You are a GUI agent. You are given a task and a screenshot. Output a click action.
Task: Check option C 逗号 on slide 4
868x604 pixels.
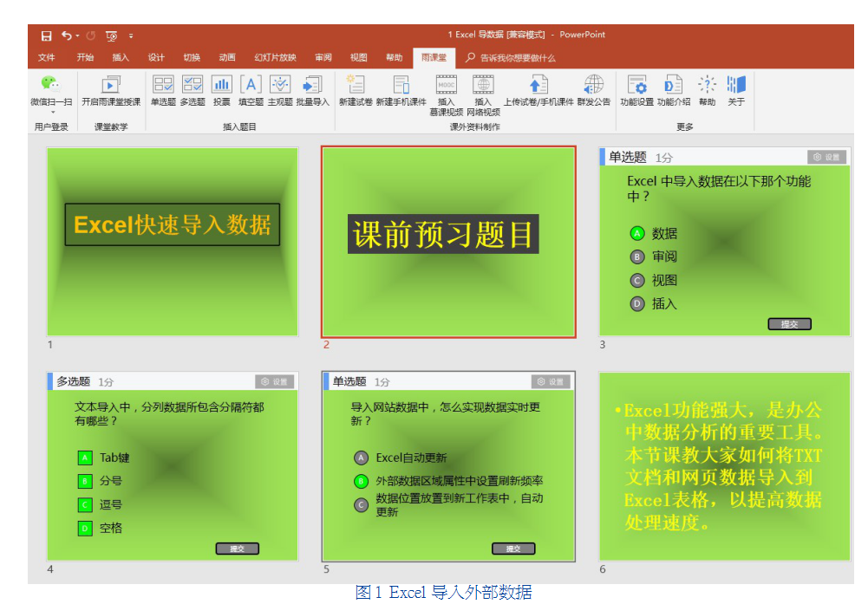(85, 505)
